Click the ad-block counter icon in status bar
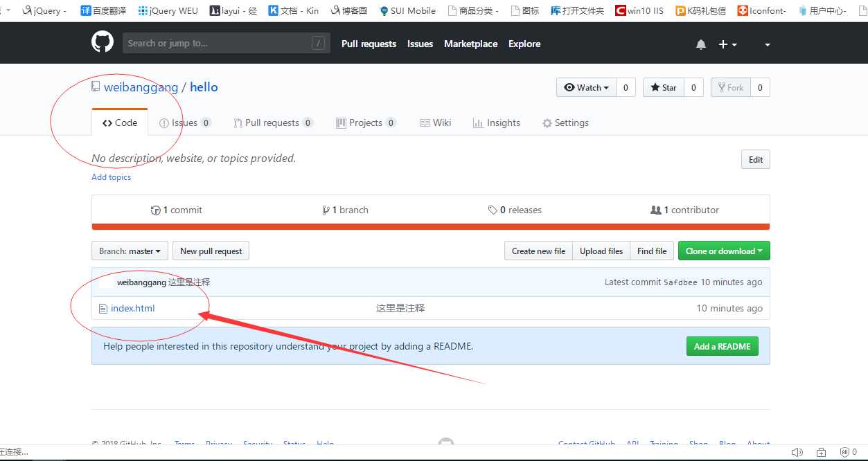The height and width of the screenshot is (461, 868). (x=848, y=453)
